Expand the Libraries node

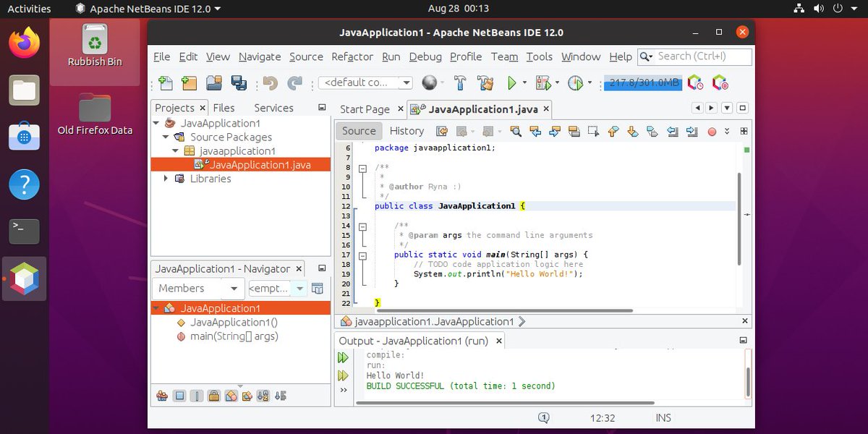[166, 178]
